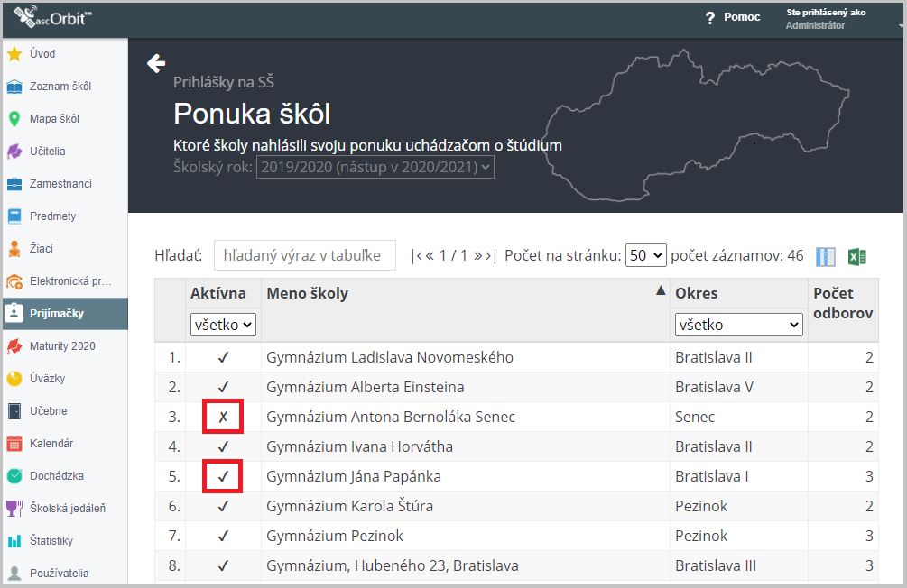This screenshot has width=907, height=588.
Task: Select school Gymnázium Jána Papánka
Action: pos(354,477)
